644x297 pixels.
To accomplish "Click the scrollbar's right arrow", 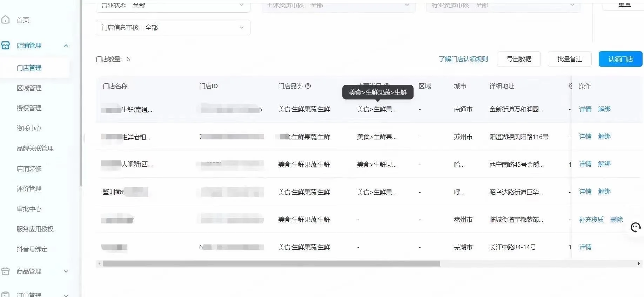I will tap(639, 264).
